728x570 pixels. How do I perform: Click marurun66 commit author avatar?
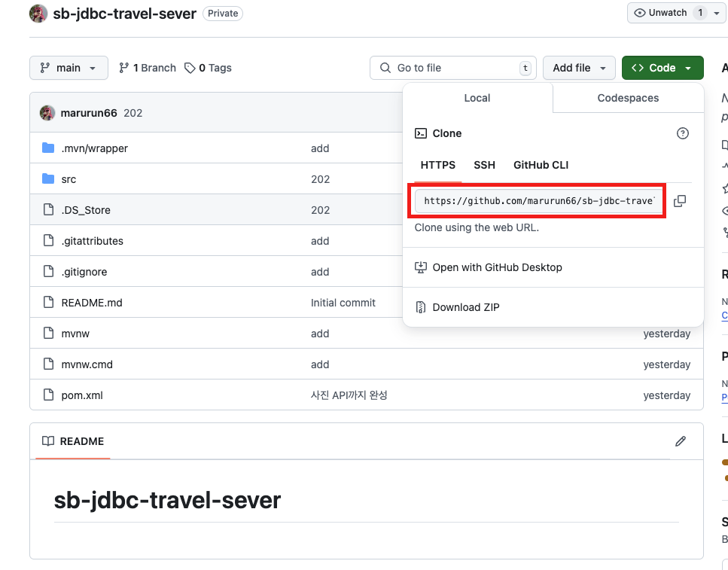click(47, 113)
